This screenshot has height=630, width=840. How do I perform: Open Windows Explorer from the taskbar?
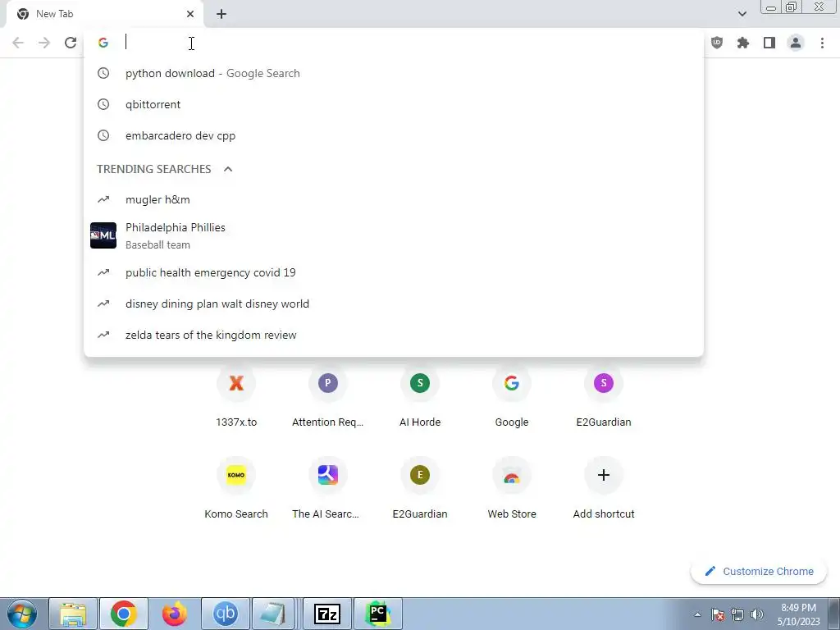[73, 614]
